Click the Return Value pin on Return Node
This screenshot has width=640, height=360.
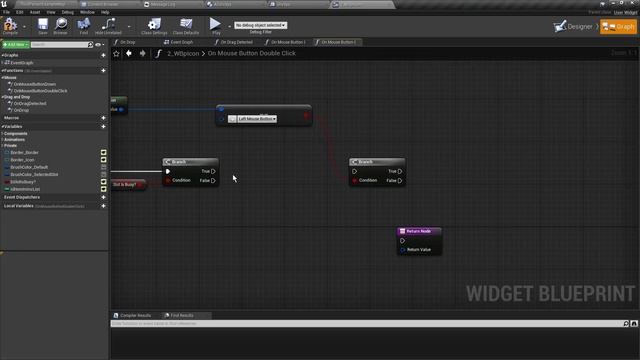[x=402, y=249]
